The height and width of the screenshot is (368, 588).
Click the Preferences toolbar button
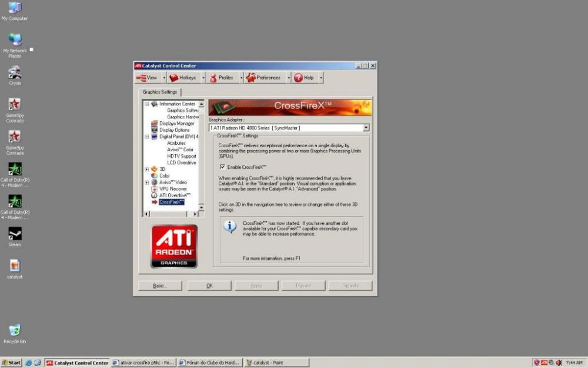[x=265, y=78]
